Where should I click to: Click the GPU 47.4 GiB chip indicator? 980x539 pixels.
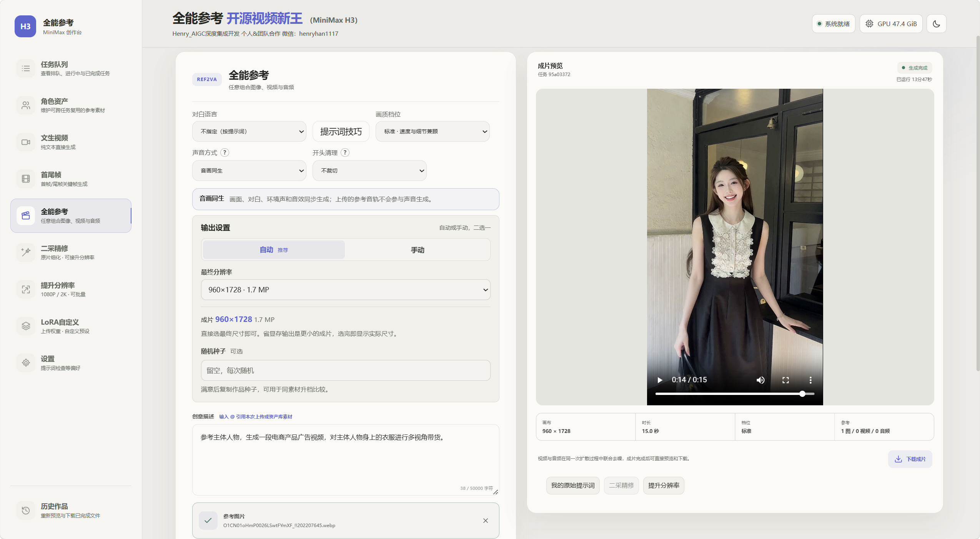click(891, 24)
